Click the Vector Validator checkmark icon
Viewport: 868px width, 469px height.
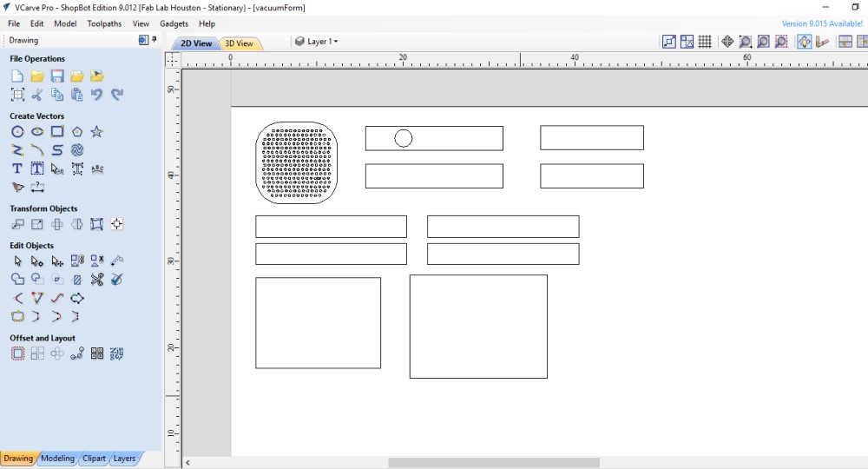(x=117, y=280)
